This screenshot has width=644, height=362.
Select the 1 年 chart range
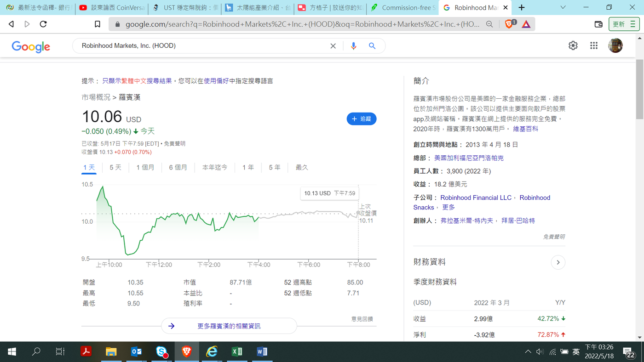click(x=248, y=168)
